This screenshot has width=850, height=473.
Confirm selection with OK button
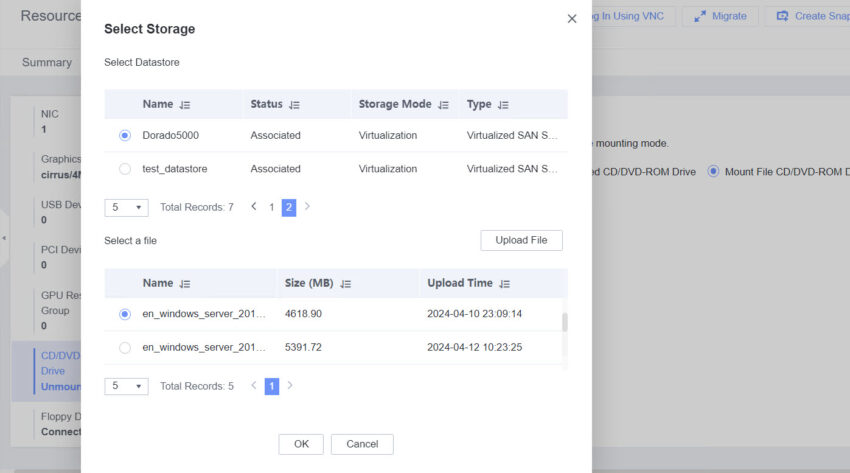pos(301,444)
